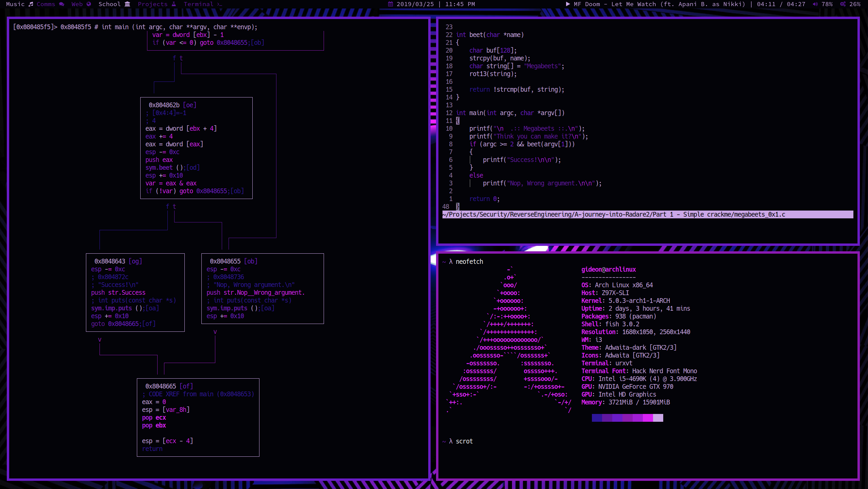
Task: Click the char buf[128]; line
Action: pyautogui.click(x=493, y=50)
